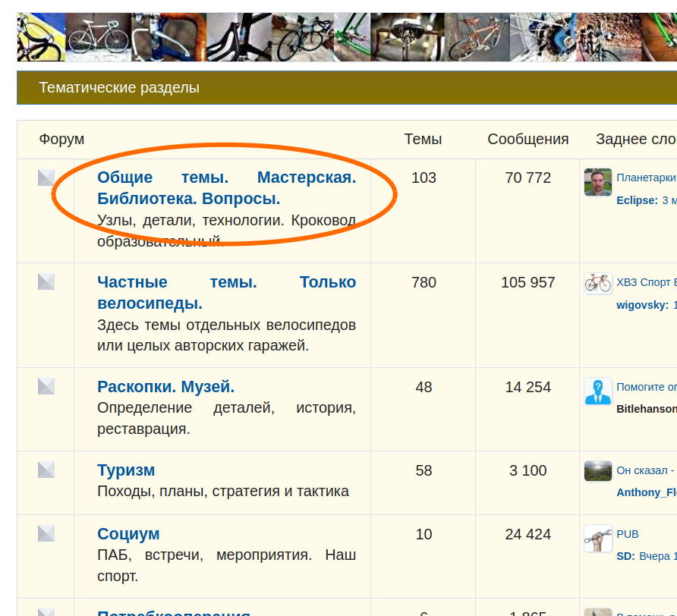Viewport: 677px width, 616px height.
Task: Click Anthony's landscape avatar in the Туризм row
Action: click(x=598, y=471)
